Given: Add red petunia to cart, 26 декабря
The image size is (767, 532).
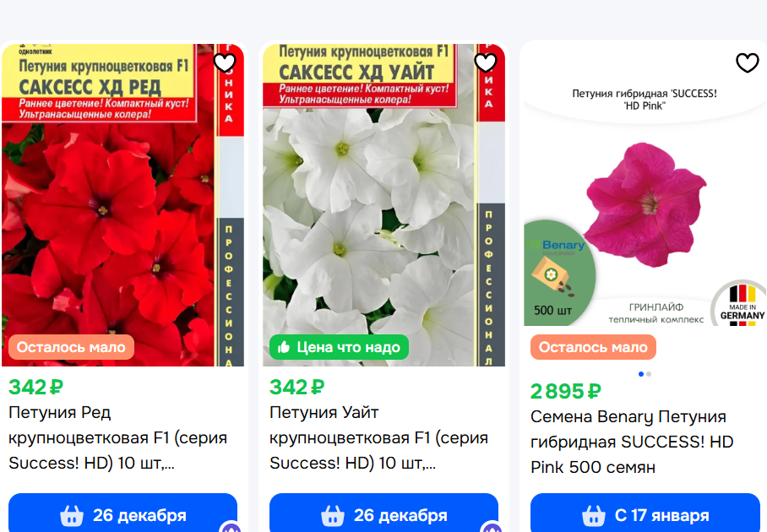Looking at the screenshot, I should pyautogui.click(x=122, y=513).
